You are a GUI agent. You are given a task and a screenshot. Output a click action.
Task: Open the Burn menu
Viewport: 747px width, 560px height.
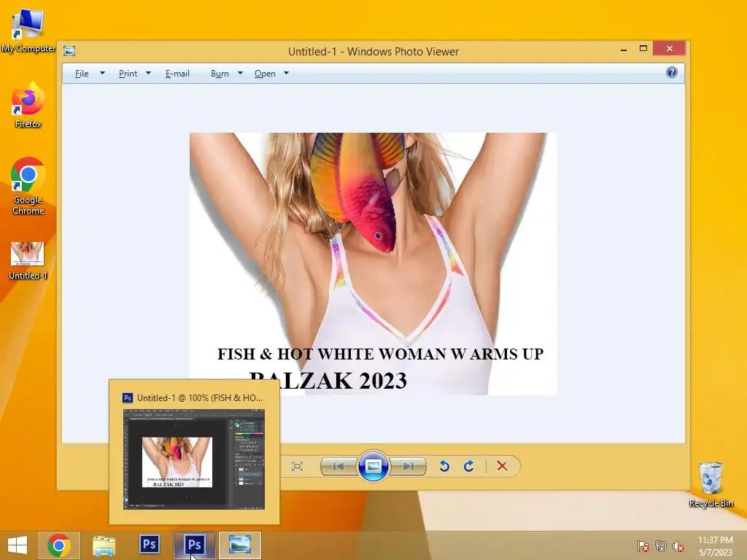pyautogui.click(x=220, y=74)
